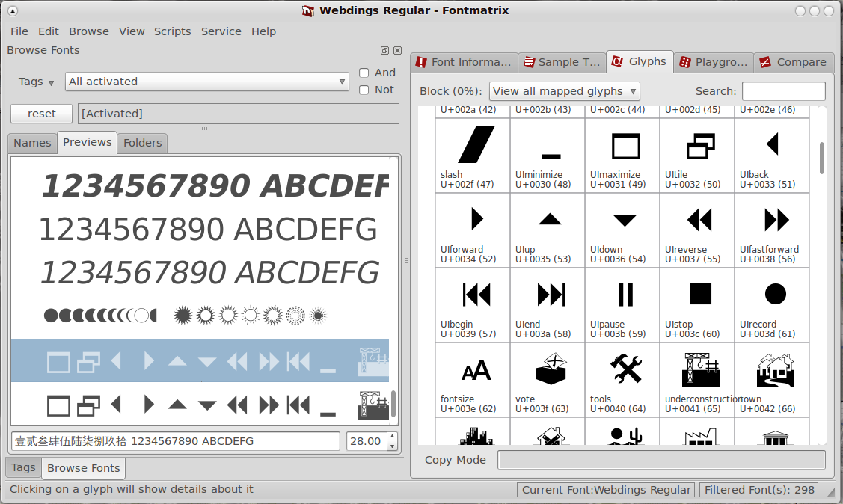Select the tools glyph
Image resolution: width=843 pixels, height=504 pixels.
pyautogui.click(x=622, y=380)
